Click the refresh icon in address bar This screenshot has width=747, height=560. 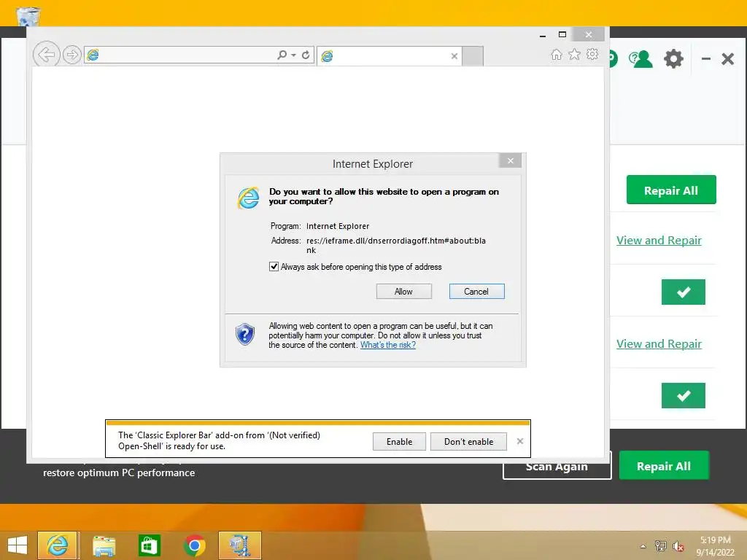pyautogui.click(x=306, y=55)
